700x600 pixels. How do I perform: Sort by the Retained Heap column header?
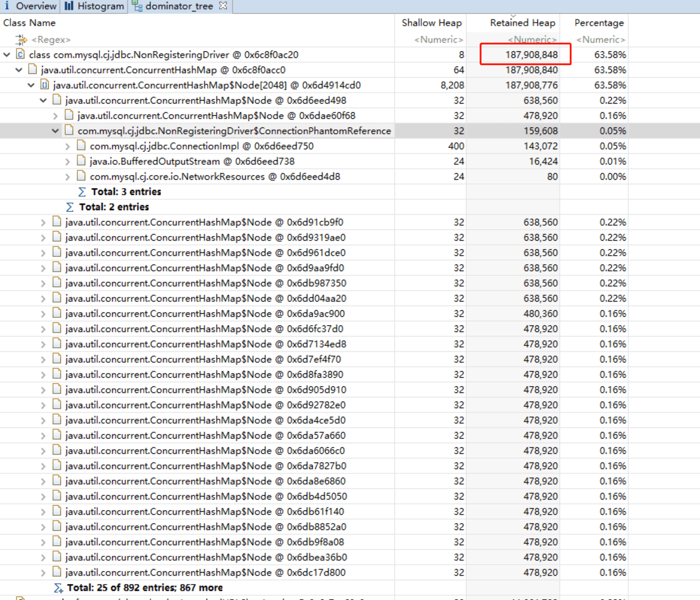click(x=522, y=23)
